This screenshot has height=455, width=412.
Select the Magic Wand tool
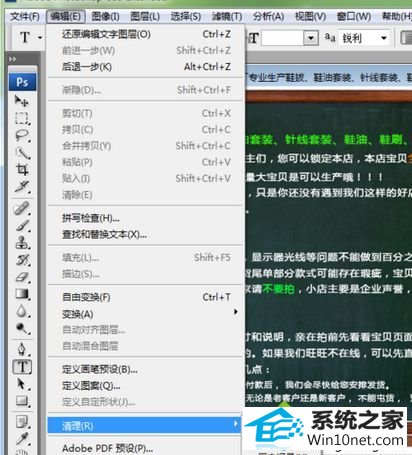(x=22, y=153)
